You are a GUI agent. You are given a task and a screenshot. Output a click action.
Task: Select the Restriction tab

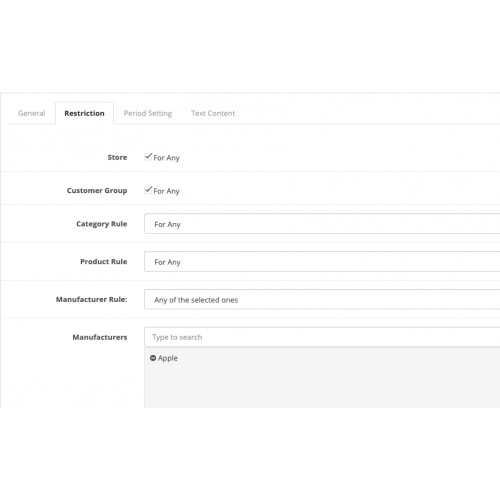[84, 113]
